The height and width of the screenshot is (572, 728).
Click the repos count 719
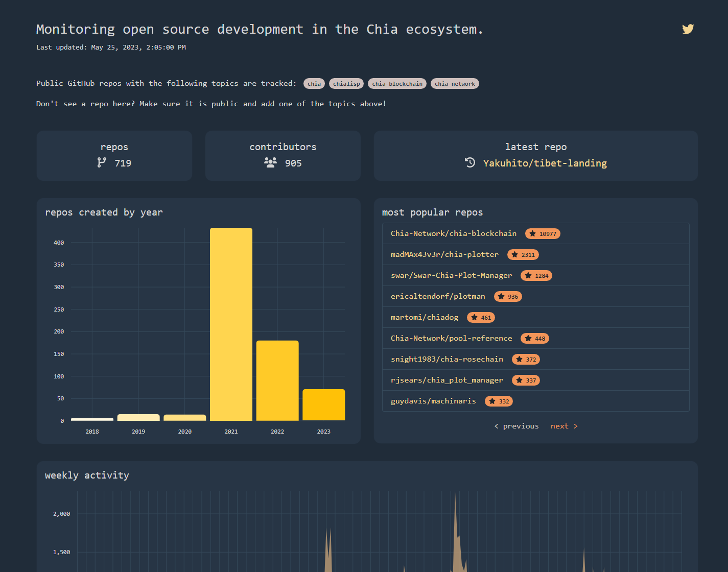[123, 163]
